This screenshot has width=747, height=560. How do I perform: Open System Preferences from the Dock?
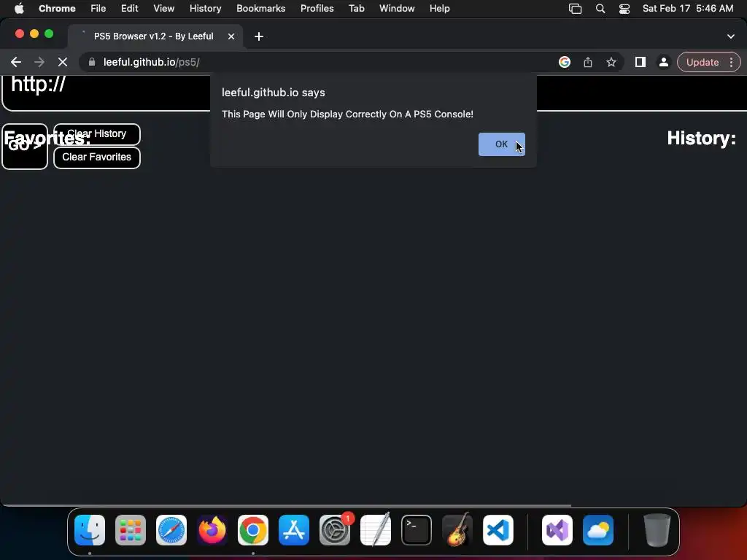click(335, 530)
